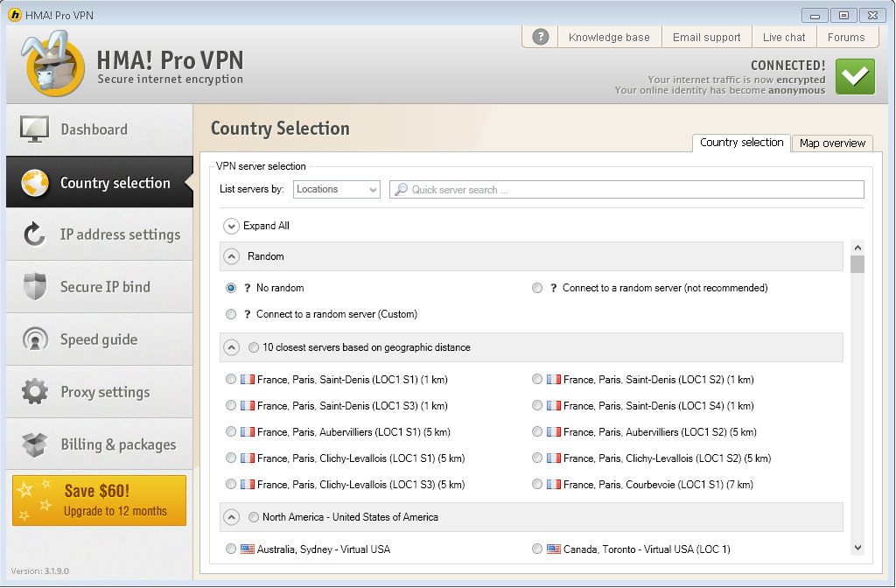The height and width of the screenshot is (588, 896).
Task: Select North America - United States of America radio
Action: click(x=254, y=517)
